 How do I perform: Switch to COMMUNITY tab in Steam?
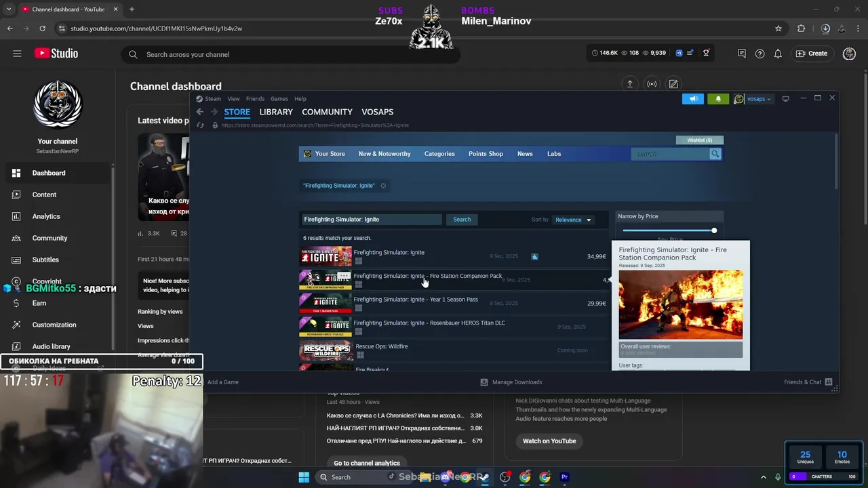pyautogui.click(x=327, y=112)
